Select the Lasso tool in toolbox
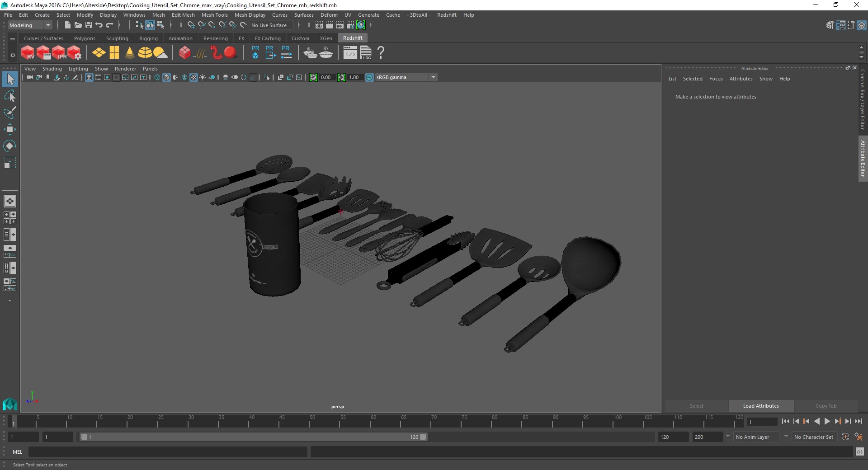The height and width of the screenshot is (470, 868). point(10,96)
